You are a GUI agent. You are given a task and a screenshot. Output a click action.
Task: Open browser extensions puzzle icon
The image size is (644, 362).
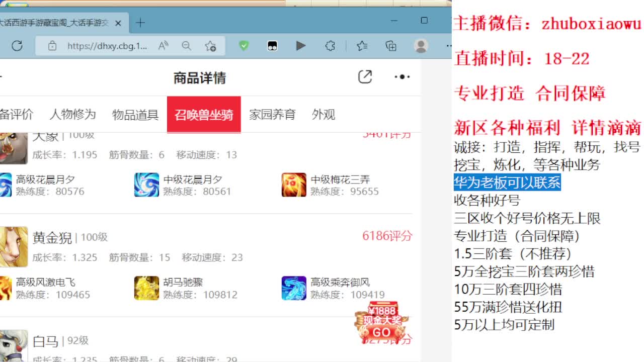click(x=330, y=46)
